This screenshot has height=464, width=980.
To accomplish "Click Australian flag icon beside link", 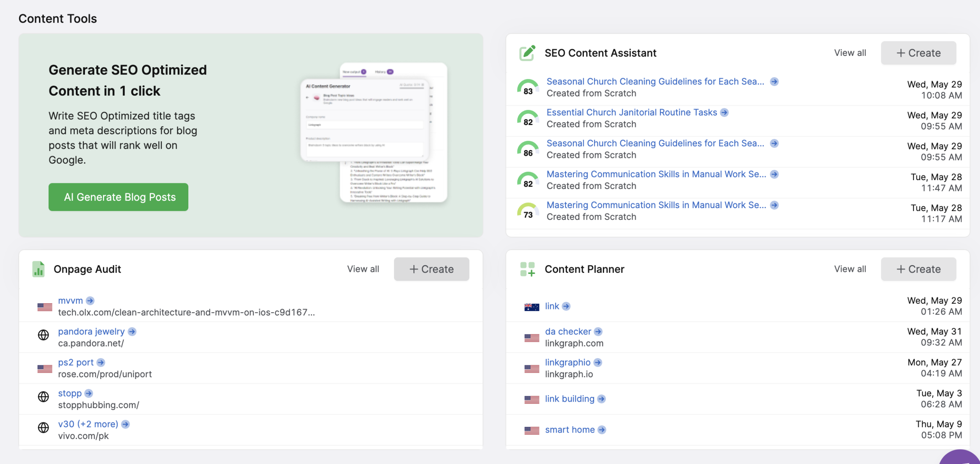I will click(x=531, y=307).
